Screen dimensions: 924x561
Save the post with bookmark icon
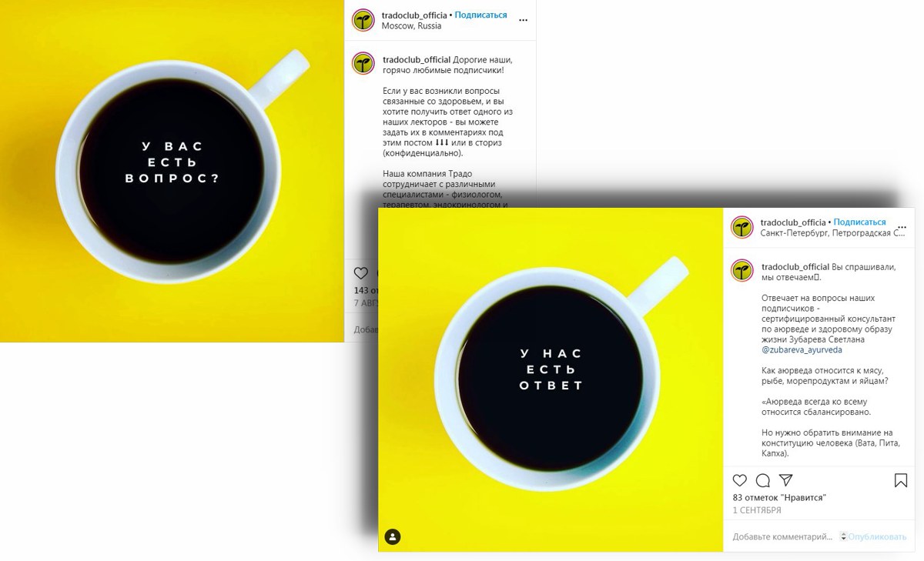click(901, 480)
